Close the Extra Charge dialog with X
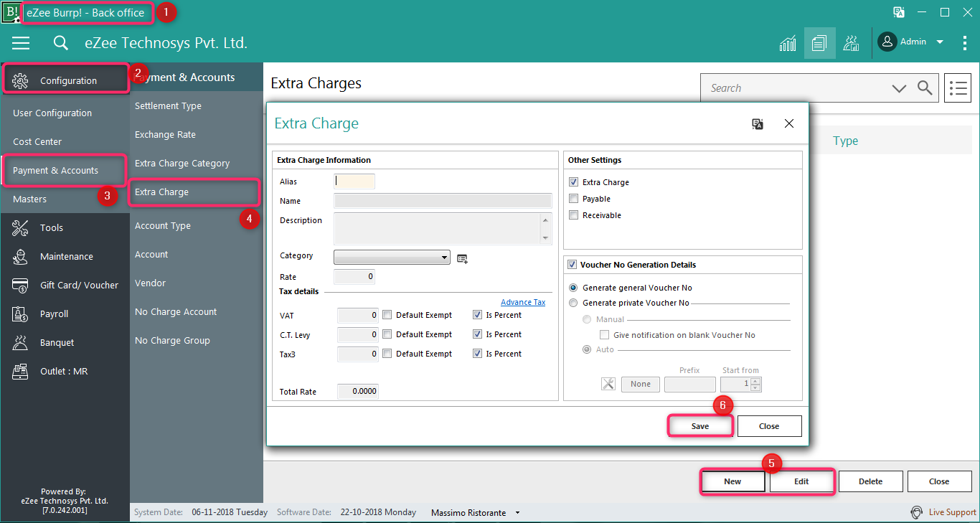The width and height of the screenshot is (980, 523). (x=789, y=123)
